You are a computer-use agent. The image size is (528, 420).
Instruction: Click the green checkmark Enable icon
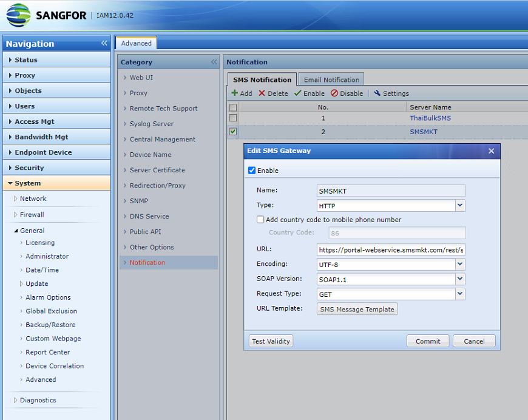[297, 93]
